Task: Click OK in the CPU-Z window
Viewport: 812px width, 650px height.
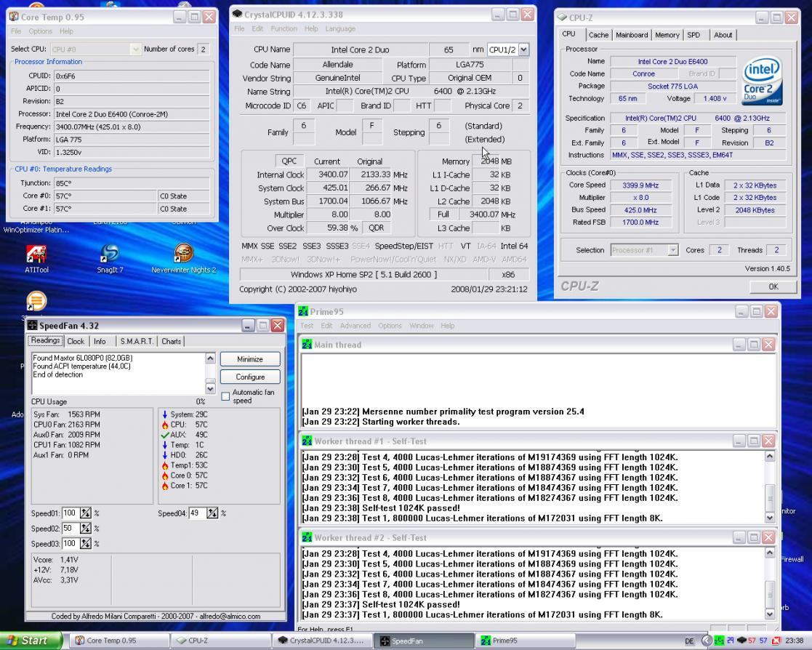Action: [x=773, y=286]
